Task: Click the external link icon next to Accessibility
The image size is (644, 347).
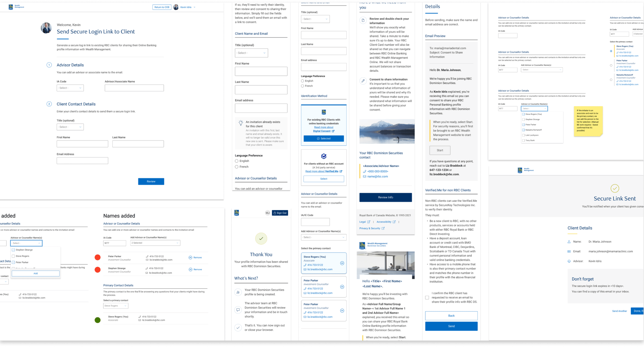Action: tap(394, 222)
